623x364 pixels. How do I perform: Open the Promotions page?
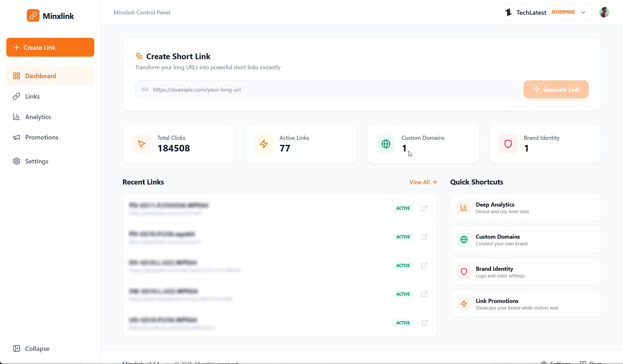[50, 137]
